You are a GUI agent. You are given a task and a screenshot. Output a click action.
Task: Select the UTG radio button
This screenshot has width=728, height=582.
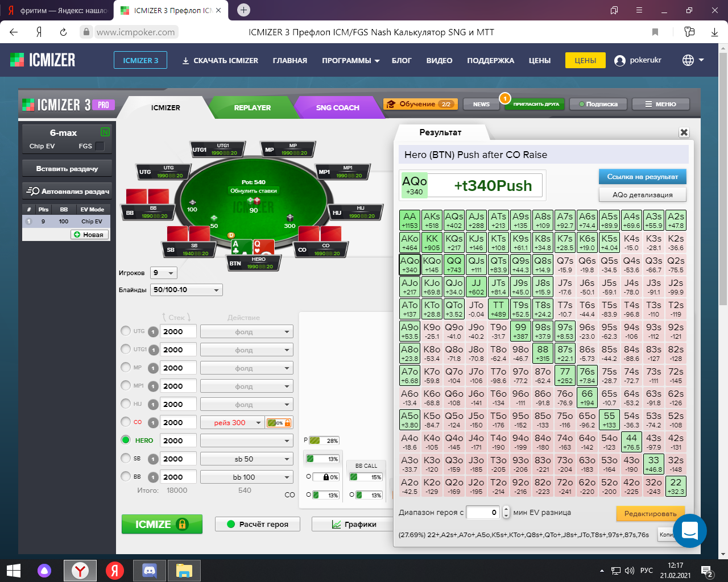[126, 331]
